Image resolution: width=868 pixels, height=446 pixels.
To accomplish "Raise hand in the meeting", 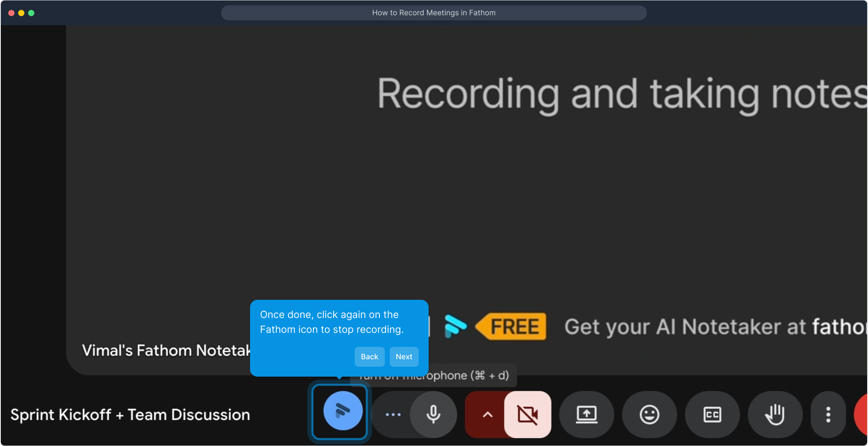I will click(x=775, y=415).
